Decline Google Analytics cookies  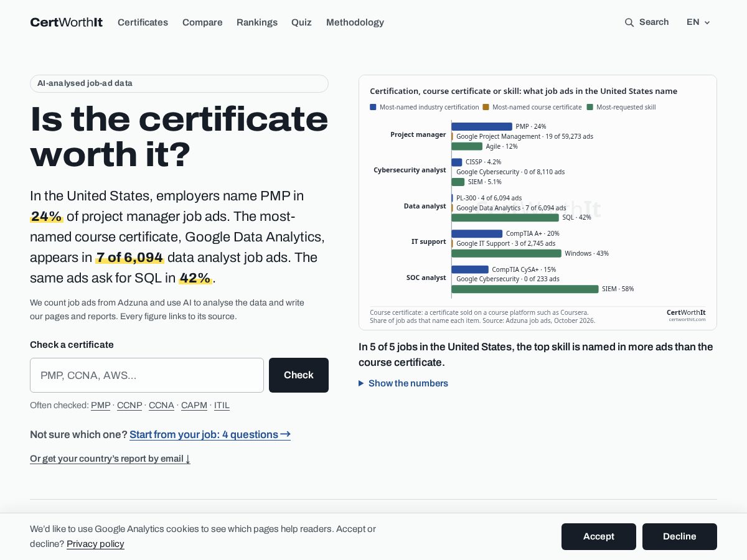[680, 536]
